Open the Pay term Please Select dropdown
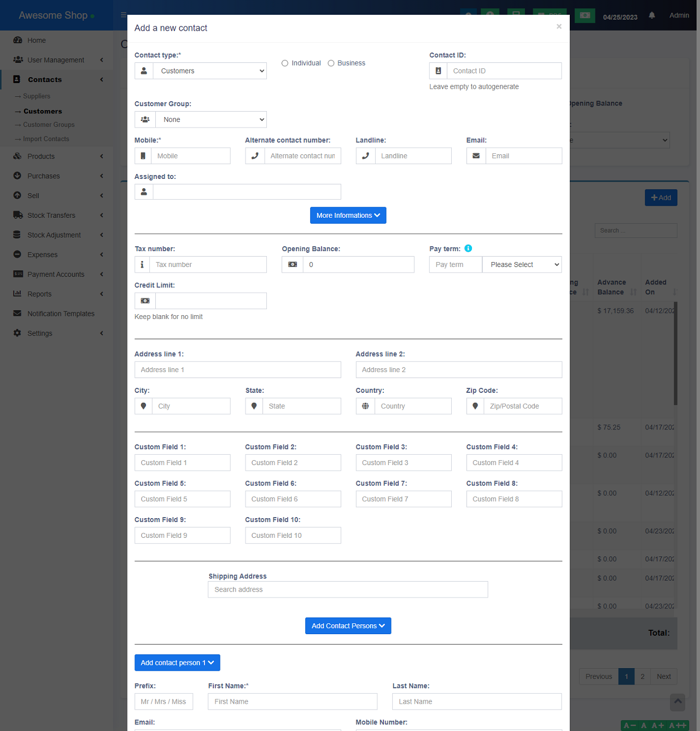This screenshot has width=700, height=731. point(522,265)
